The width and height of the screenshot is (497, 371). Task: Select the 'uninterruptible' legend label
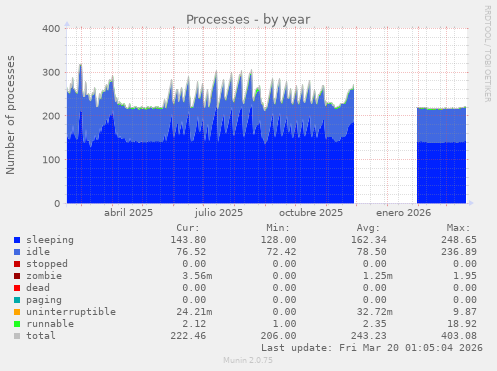(71, 312)
